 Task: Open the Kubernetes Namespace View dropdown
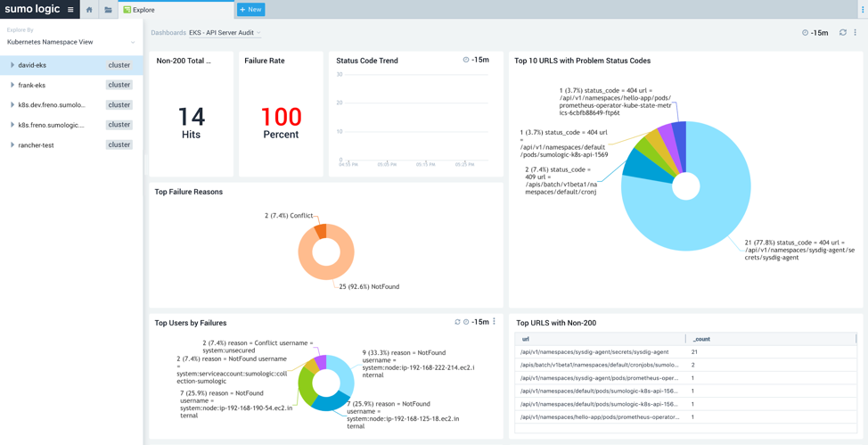71,42
